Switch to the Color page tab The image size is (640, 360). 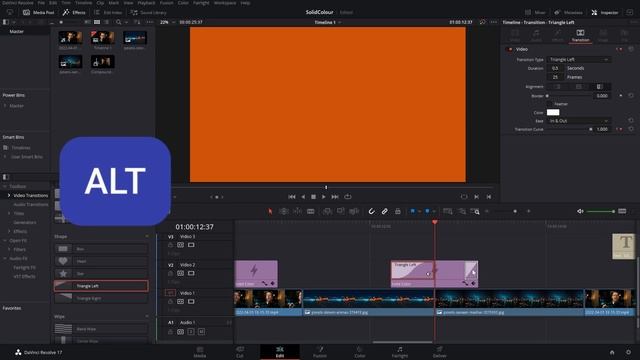[360, 352]
